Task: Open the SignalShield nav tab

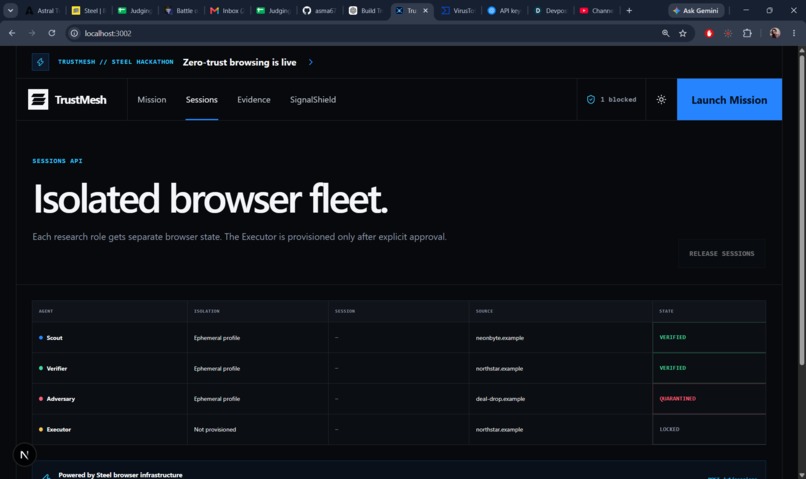Action: 313,100
